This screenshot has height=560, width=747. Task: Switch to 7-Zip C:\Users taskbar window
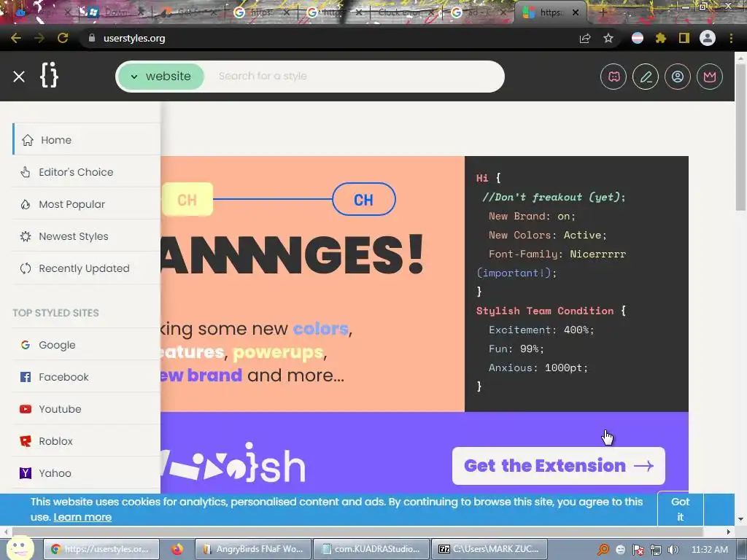click(490, 549)
